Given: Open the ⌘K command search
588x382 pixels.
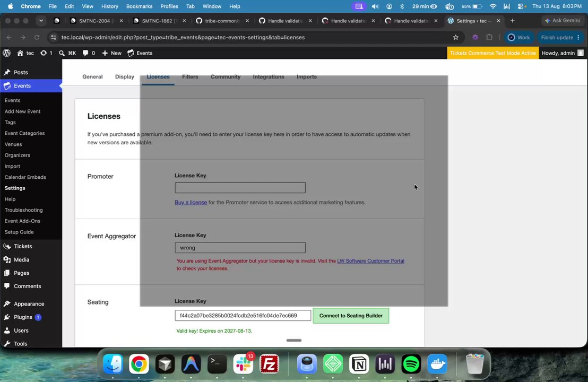Looking at the screenshot, I should pyautogui.click(x=67, y=53).
